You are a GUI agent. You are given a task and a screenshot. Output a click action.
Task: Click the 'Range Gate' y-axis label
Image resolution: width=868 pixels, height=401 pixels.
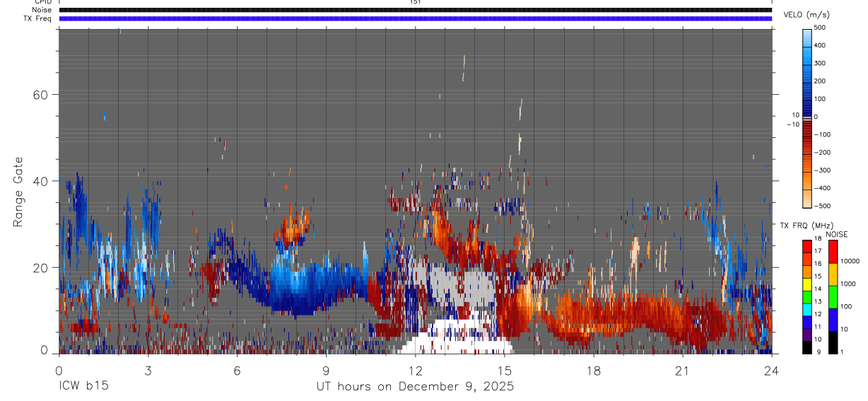click(x=18, y=192)
